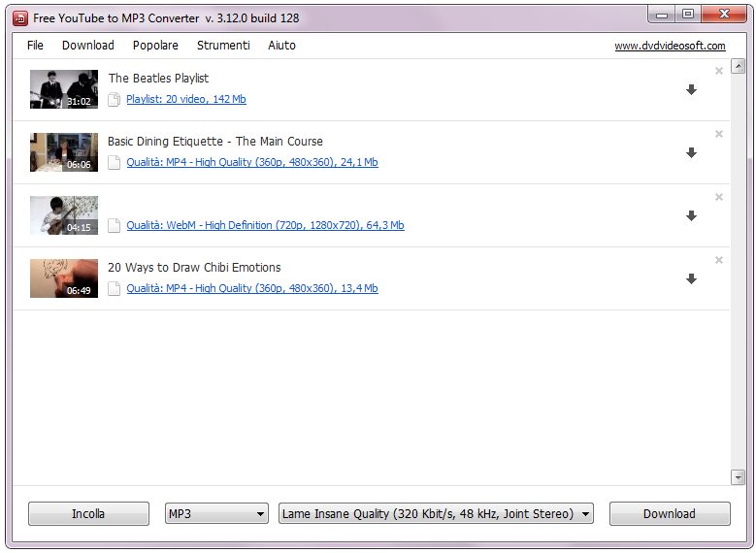Maximize the converter window
The height and width of the screenshot is (553, 756).
pyautogui.click(x=688, y=15)
